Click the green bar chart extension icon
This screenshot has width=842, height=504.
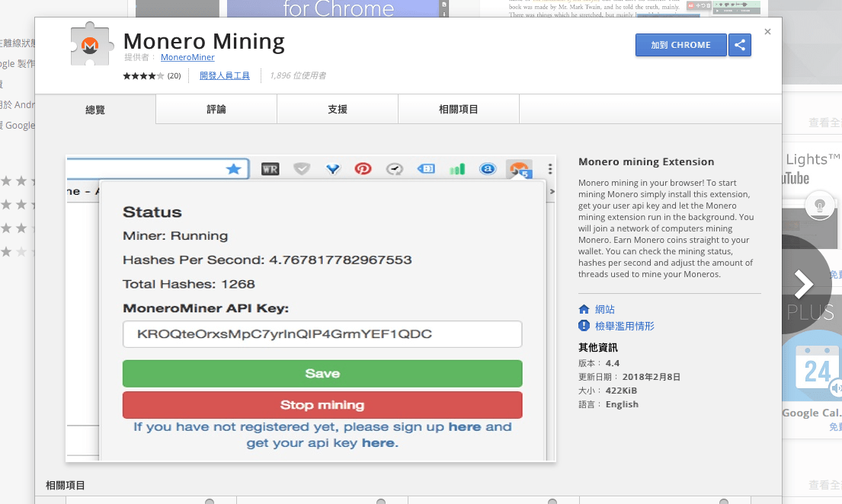click(x=457, y=170)
